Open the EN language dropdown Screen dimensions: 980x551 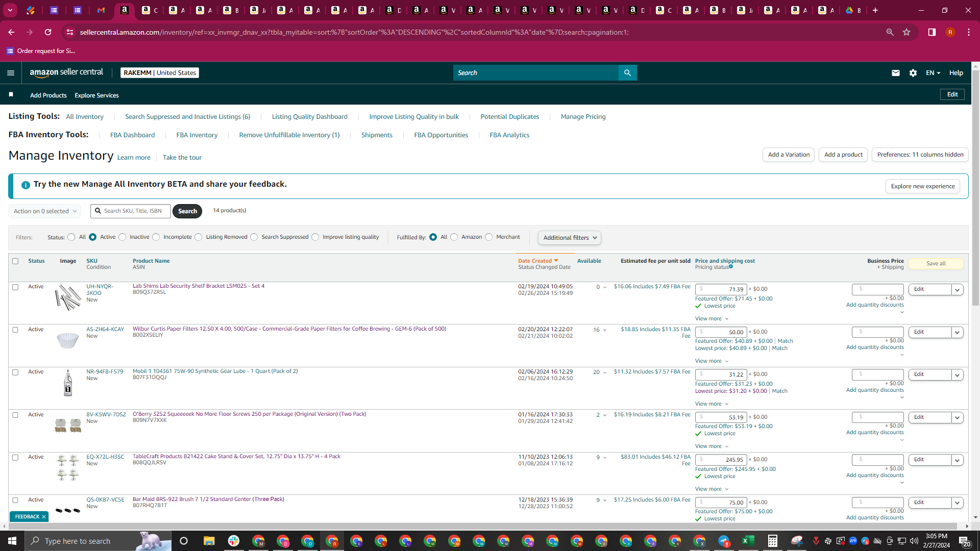click(x=933, y=73)
